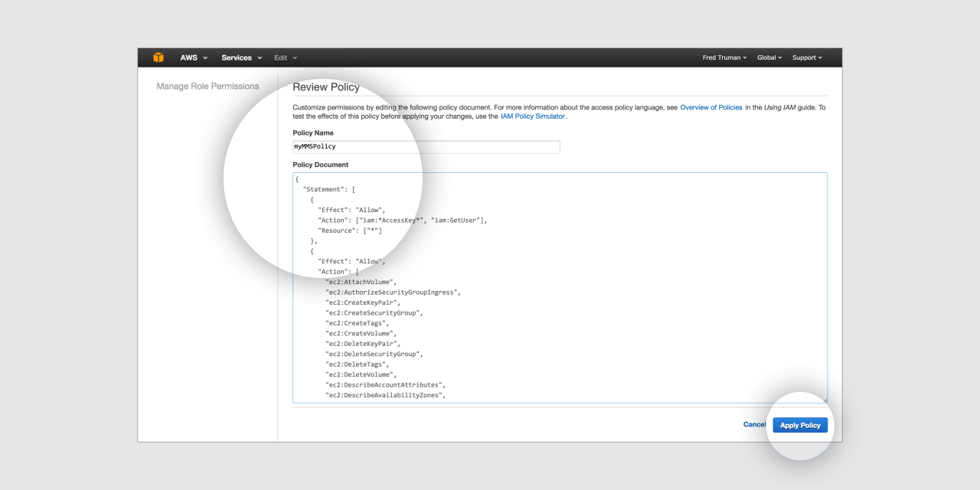Open the Support menu
980x490 pixels.
click(x=807, y=58)
